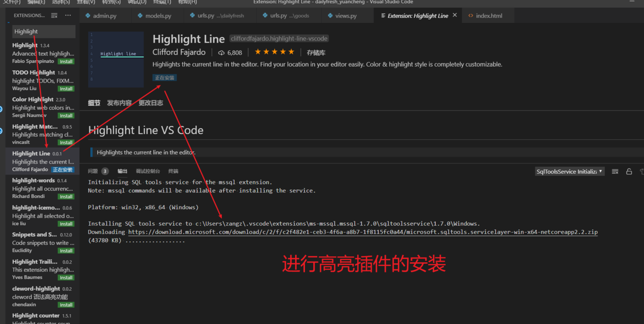Click the Clifford Fajardo publisher name in details
This screenshot has width=644, height=324.
click(x=179, y=52)
